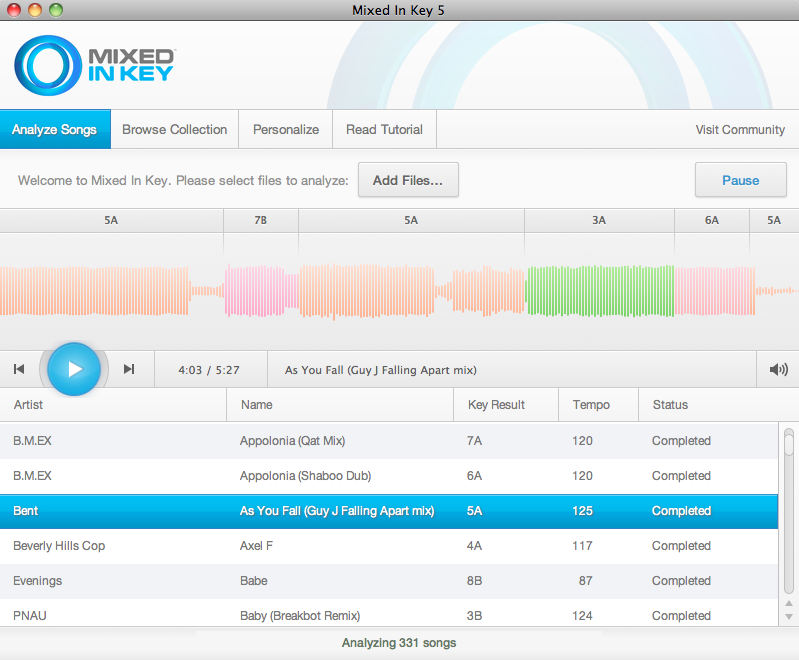799x660 pixels.
Task: Select As You Fall (Guy J Falling Apart mix) row
Action: pos(389,511)
